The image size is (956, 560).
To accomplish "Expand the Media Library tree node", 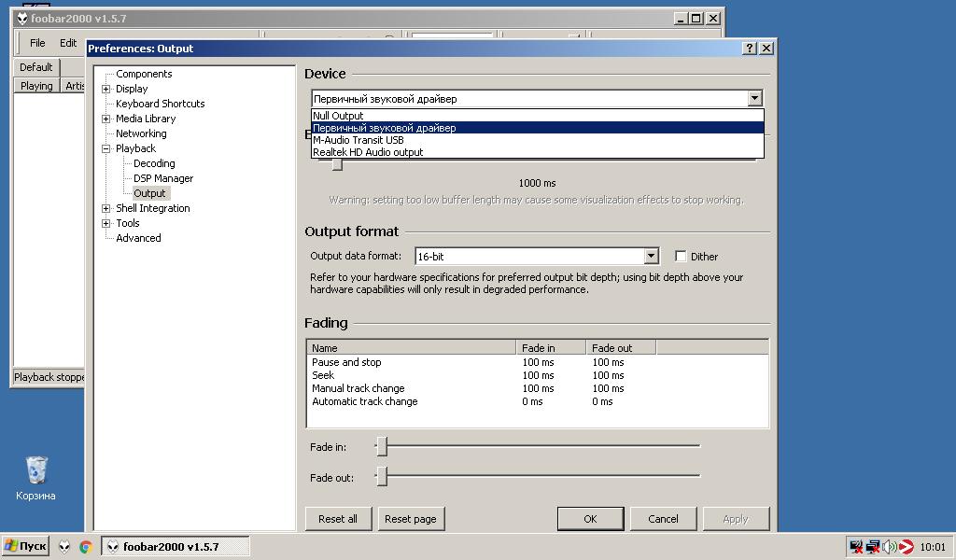I will tap(106, 119).
